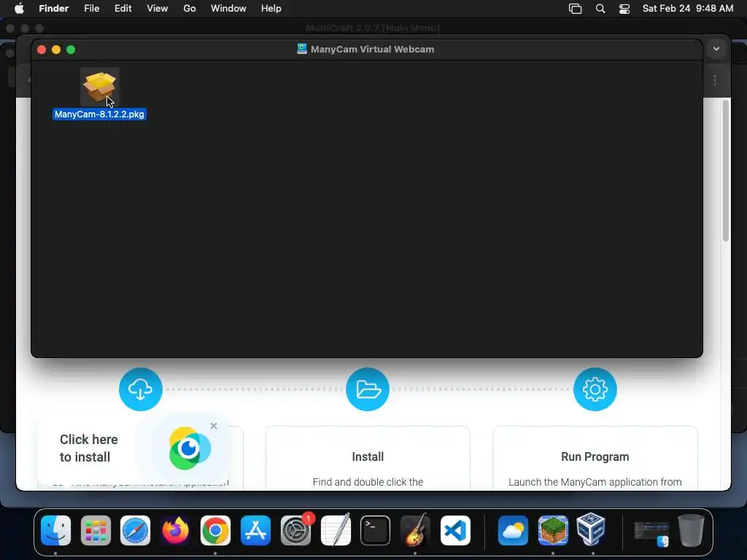Click the date and time in menu bar
747x560 pixels.
[x=687, y=9]
